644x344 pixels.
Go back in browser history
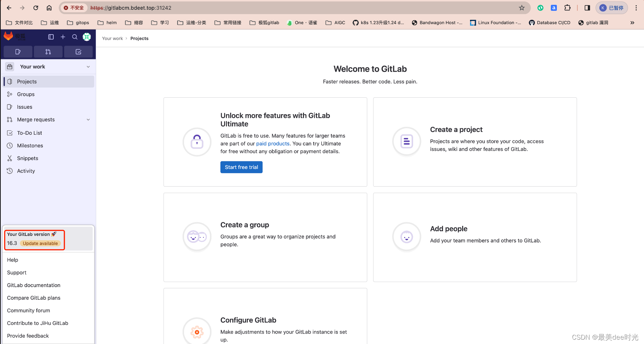point(9,8)
